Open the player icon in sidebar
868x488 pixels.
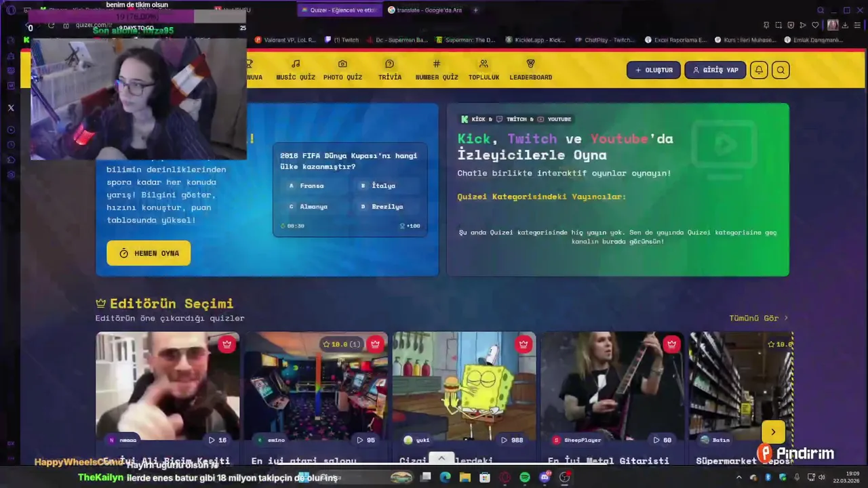click(x=11, y=130)
